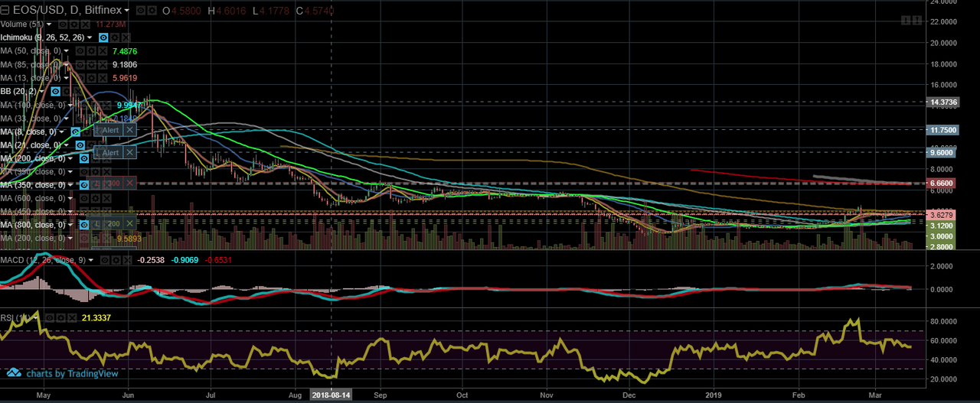Image resolution: width=980 pixels, height=403 pixels.
Task: Open 'charts by TradingView' link
Action: [72, 374]
